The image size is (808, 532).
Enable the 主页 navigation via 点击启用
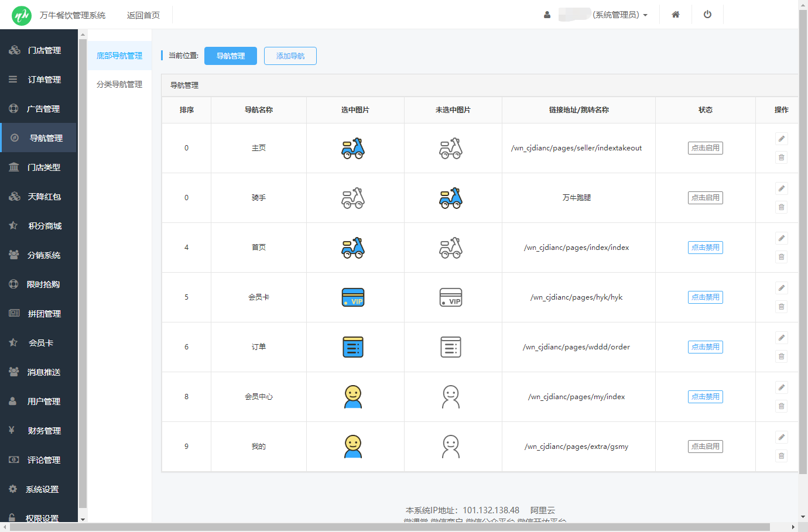705,148
